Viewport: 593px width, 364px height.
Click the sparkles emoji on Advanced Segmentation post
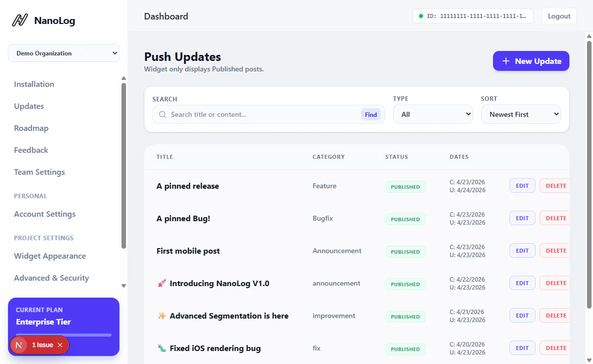pyautogui.click(x=161, y=316)
